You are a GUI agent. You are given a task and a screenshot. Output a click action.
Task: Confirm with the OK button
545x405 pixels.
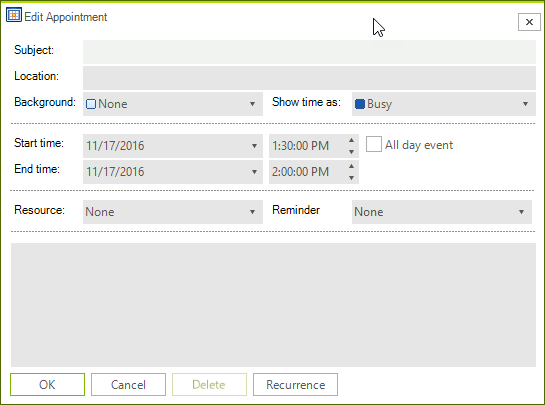47,384
